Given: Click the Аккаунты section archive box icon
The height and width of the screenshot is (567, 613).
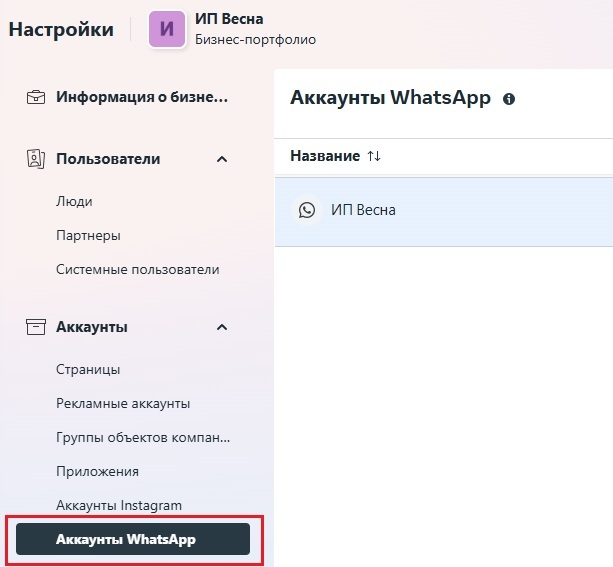Looking at the screenshot, I should [x=36, y=327].
